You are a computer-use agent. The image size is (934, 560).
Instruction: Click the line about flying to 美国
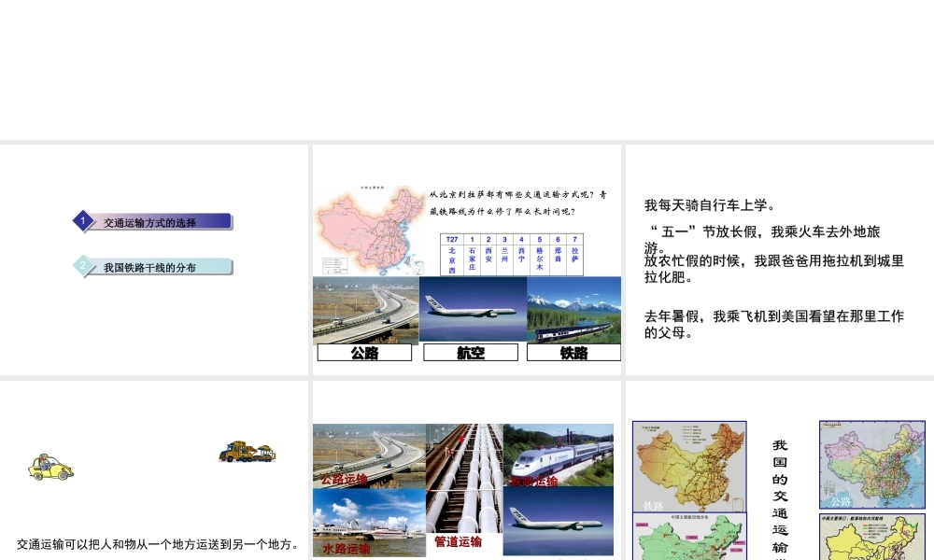pos(774,325)
